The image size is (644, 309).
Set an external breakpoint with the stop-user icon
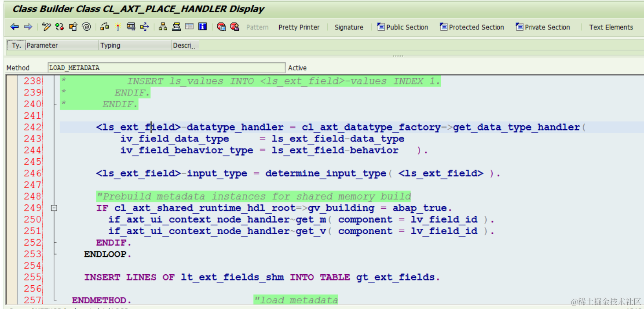coord(235,27)
